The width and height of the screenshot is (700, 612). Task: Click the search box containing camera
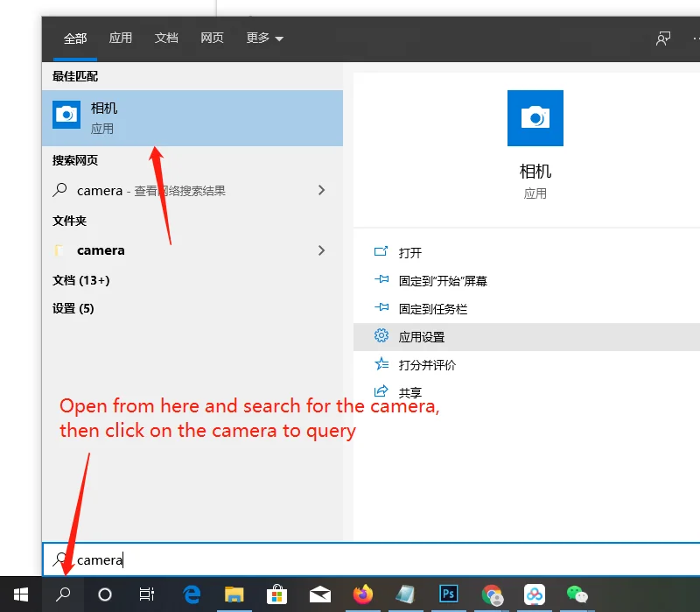(x=371, y=559)
